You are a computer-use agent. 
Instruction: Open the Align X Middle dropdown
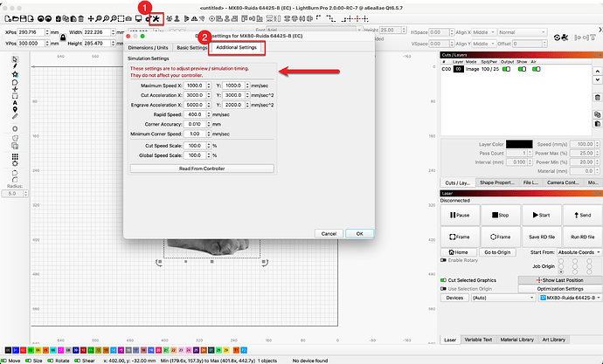(483, 32)
